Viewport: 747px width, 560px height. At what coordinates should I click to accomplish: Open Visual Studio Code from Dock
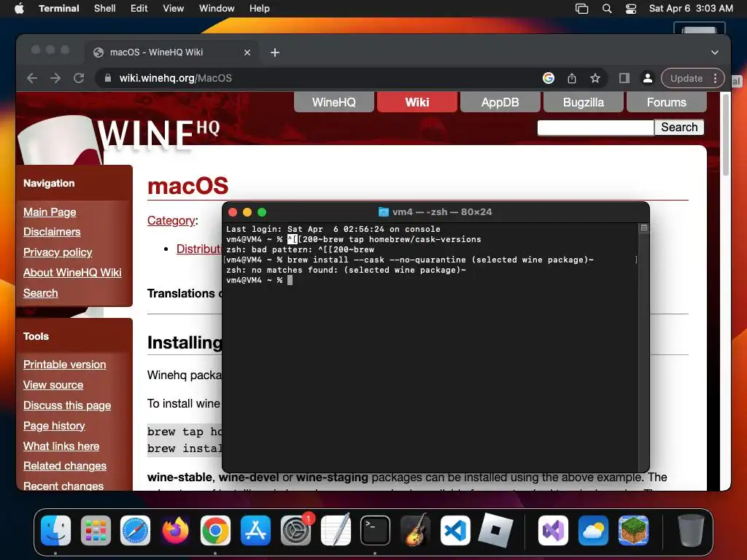coord(455,531)
